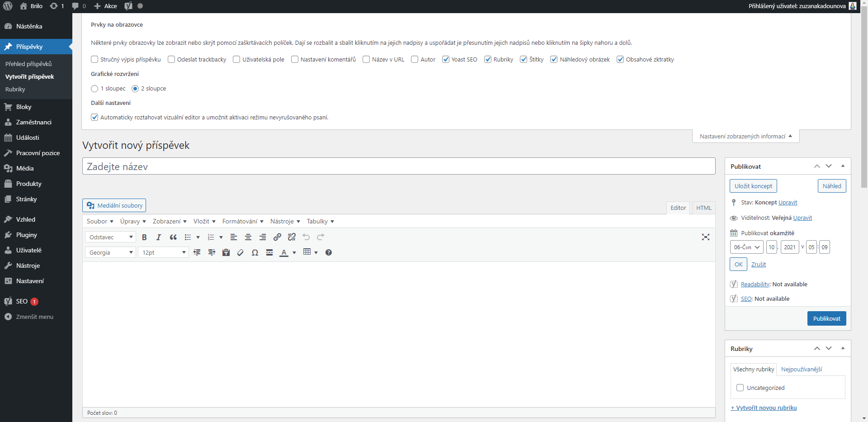Open the Formátování menu
Viewport: 868px width, 422px height.
[x=243, y=222]
